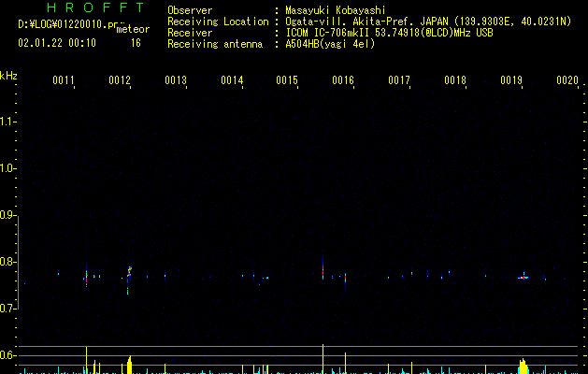The width and height of the screenshot is (588, 374).
Task: Click the 0.7 kHz frequency label
Action: click(7, 309)
